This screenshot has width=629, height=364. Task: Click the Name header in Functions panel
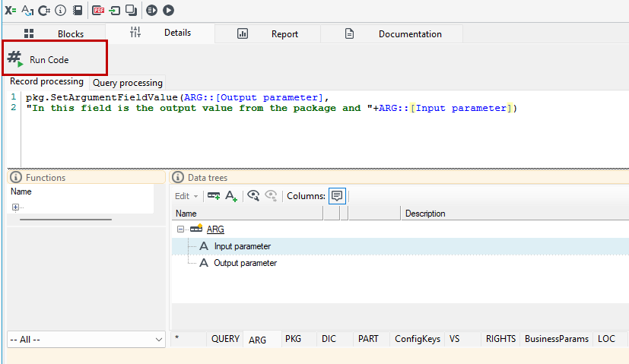21,191
